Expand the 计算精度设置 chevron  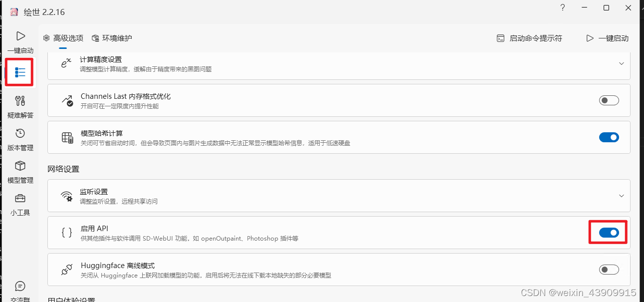(x=622, y=63)
